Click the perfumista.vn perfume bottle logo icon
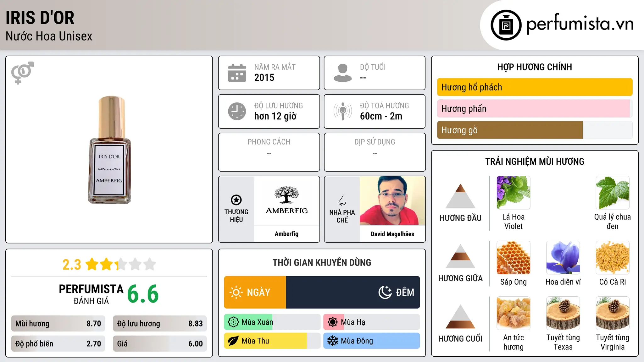 506,25
